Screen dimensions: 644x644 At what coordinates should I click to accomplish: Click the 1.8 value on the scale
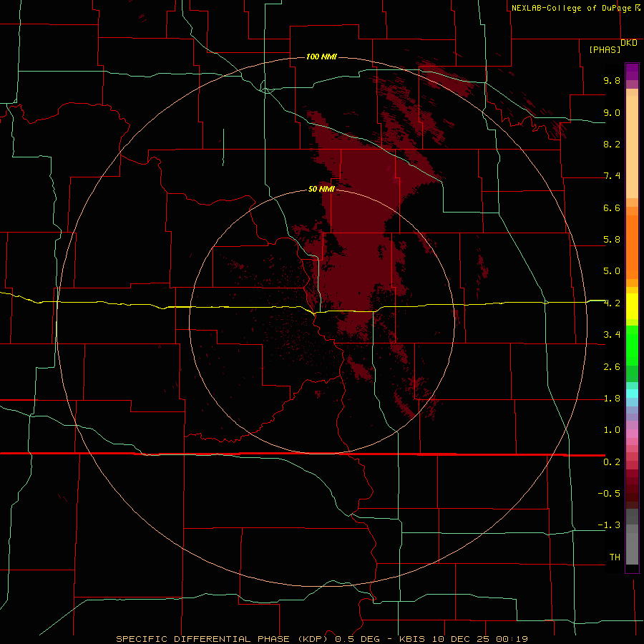[x=612, y=399]
